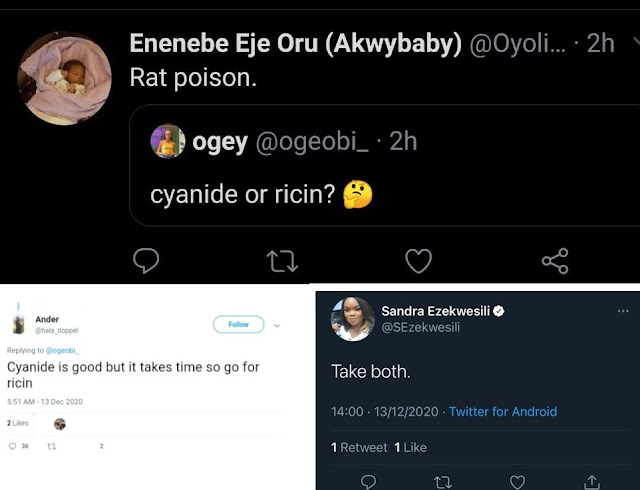Like the 'Rat poison.' tweet
The image size is (640, 490).
417,261
